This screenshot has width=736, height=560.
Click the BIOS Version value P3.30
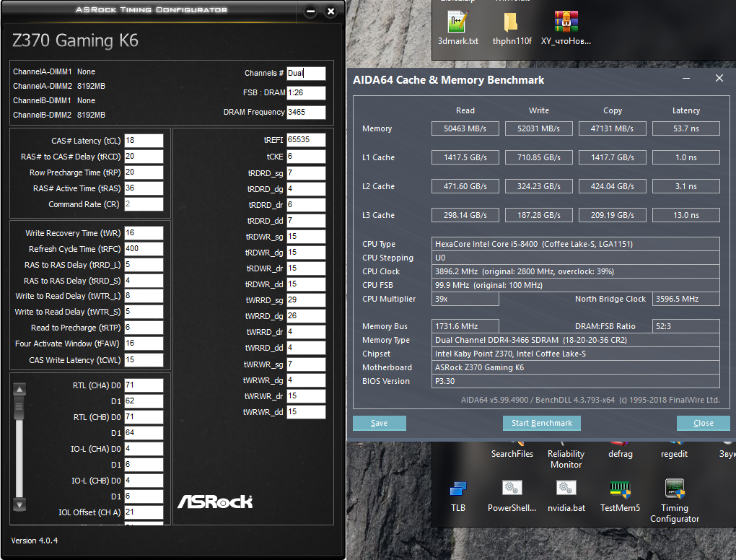pos(576,381)
